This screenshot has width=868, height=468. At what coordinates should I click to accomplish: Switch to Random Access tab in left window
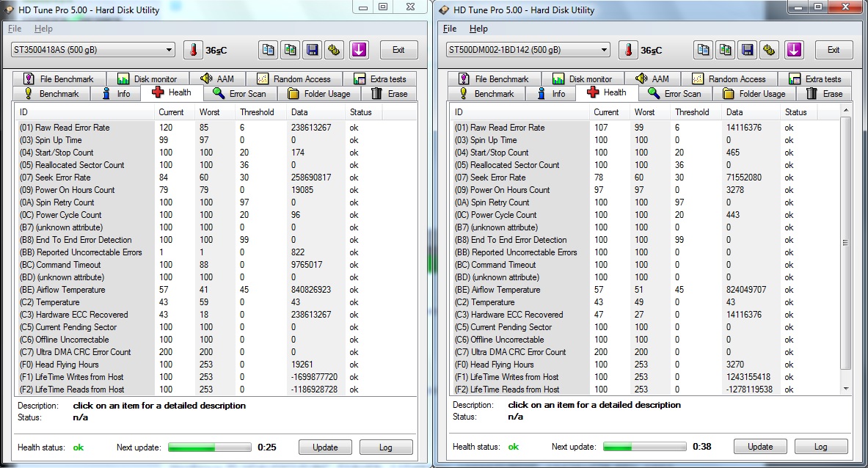pos(294,79)
